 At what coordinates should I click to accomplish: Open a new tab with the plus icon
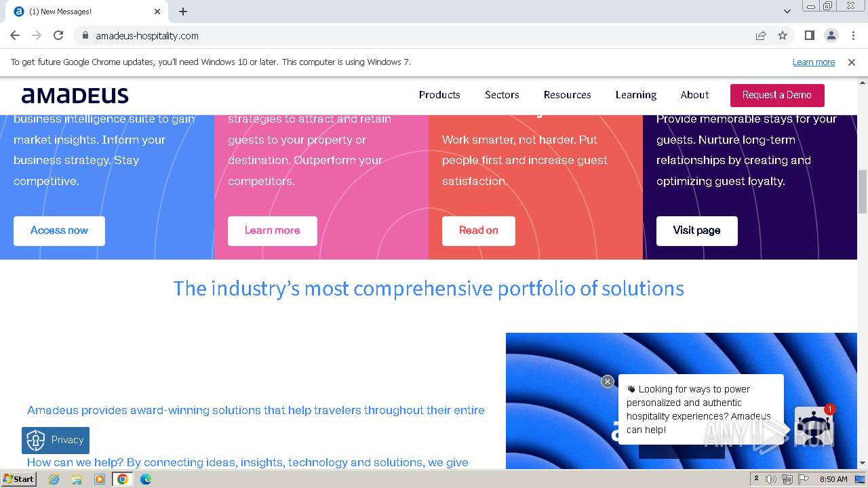coord(183,12)
